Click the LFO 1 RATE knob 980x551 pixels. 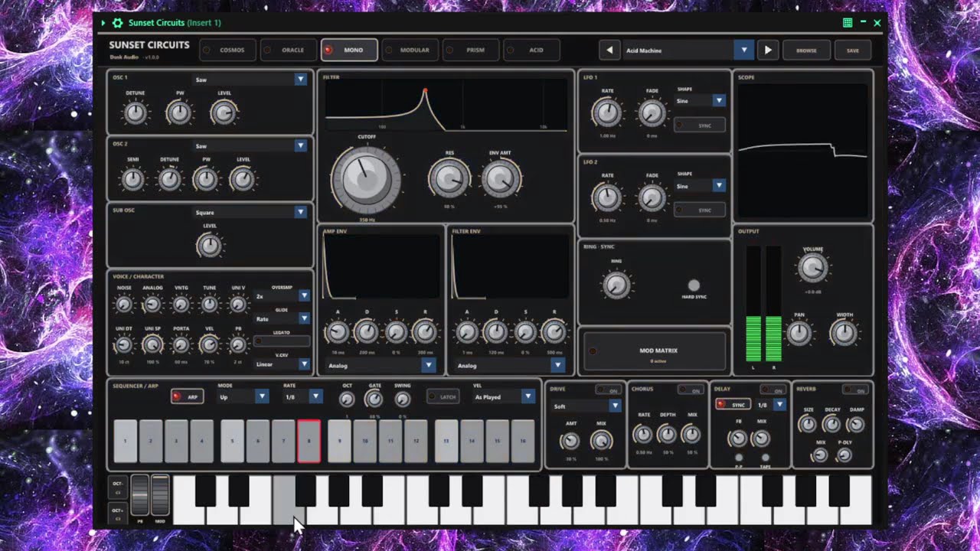click(607, 113)
